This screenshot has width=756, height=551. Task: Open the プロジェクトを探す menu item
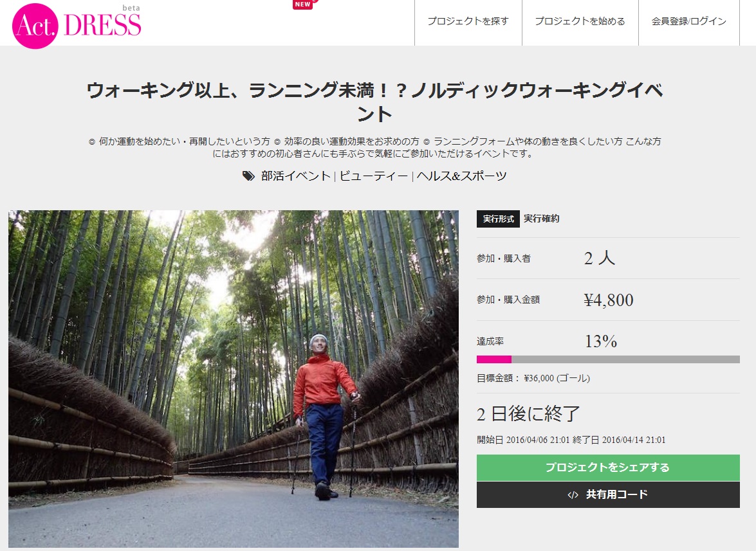(x=468, y=21)
